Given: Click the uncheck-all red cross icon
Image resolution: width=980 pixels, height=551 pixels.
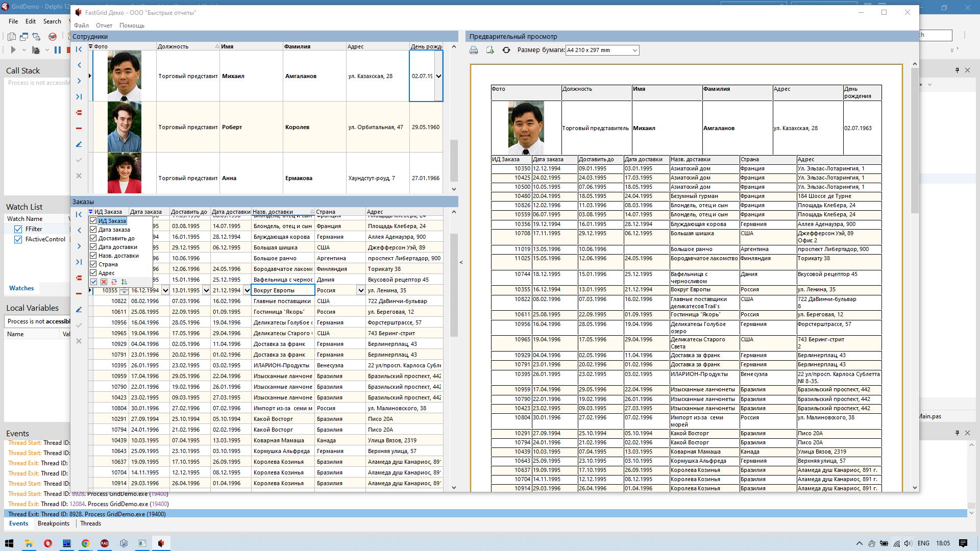Looking at the screenshot, I should (x=104, y=282).
